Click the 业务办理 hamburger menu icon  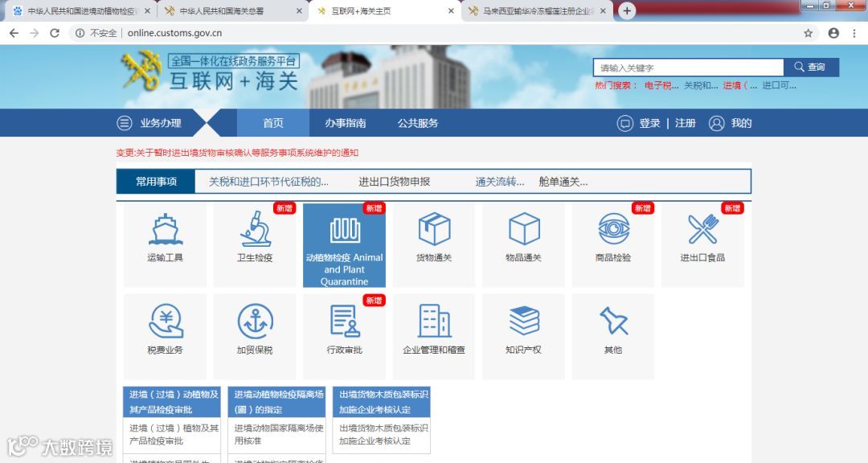click(125, 123)
